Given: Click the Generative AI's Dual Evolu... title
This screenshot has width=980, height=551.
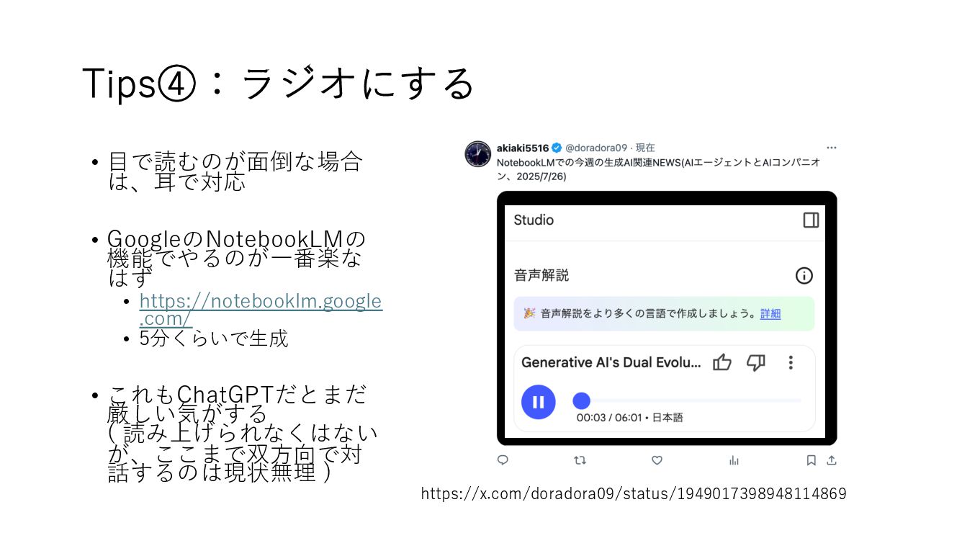Looking at the screenshot, I should [611, 362].
